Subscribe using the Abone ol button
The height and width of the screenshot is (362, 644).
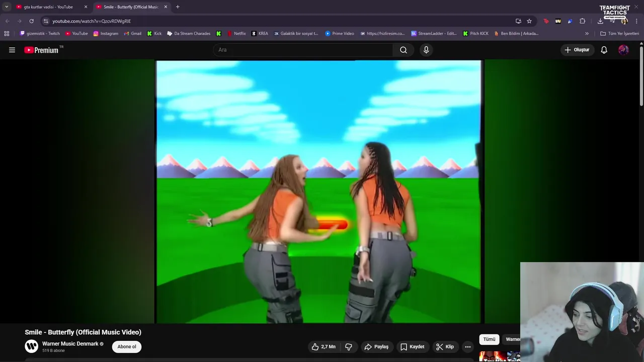tap(127, 346)
